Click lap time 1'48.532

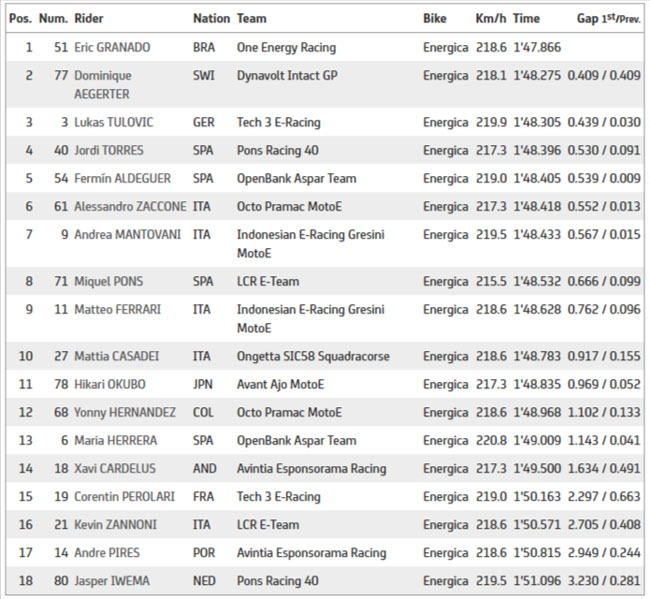pos(537,281)
